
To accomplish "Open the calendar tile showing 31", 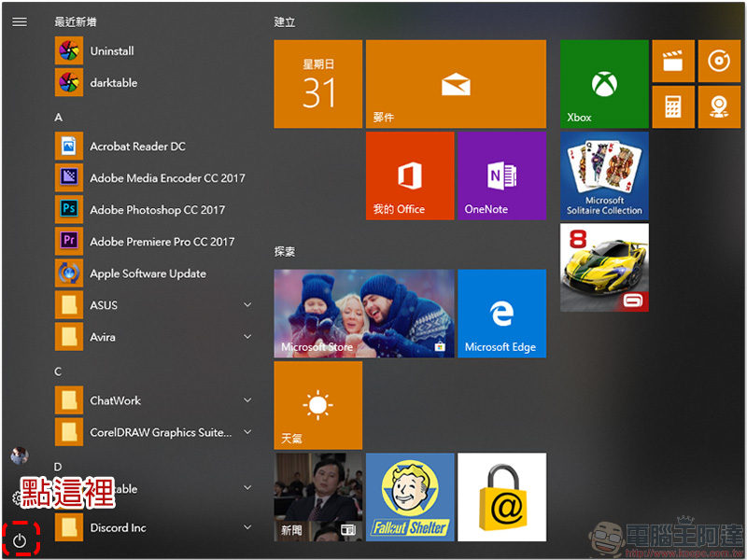I will coord(318,84).
